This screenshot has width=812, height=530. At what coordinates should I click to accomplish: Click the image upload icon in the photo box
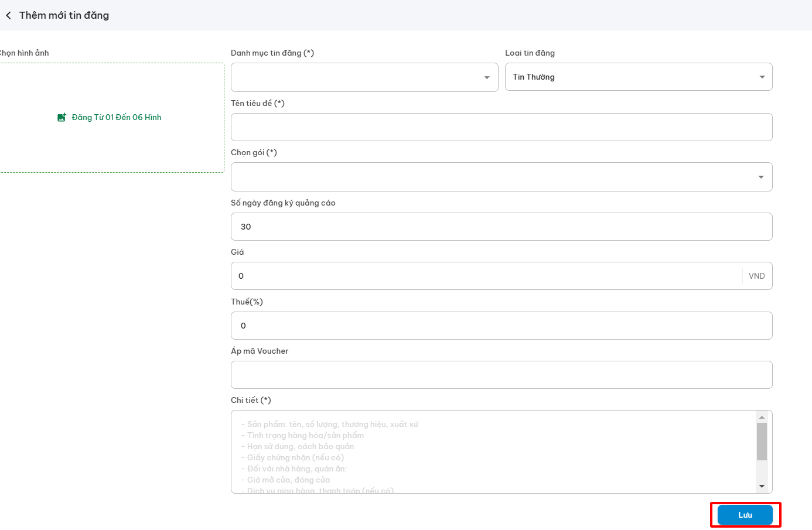tap(62, 117)
